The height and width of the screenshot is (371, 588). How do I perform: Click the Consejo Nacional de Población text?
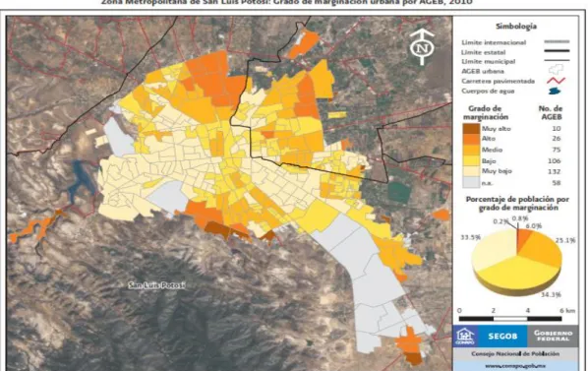coord(515,353)
